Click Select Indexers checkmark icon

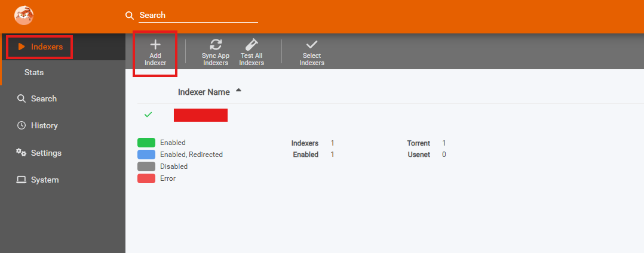tap(312, 45)
